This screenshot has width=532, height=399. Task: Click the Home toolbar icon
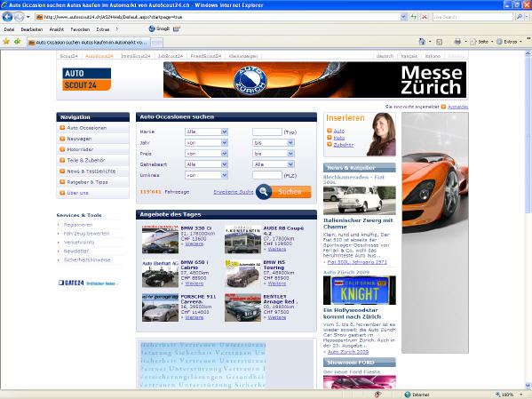(422, 42)
